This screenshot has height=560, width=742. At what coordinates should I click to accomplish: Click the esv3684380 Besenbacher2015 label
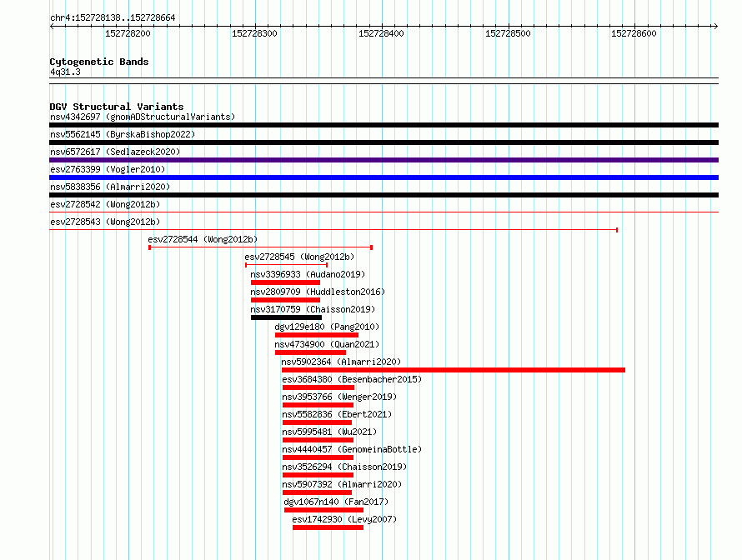[x=352, y=379]
